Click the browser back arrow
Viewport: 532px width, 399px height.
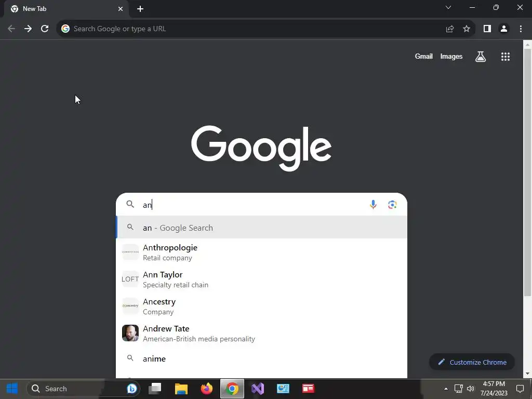click(11, 29)
